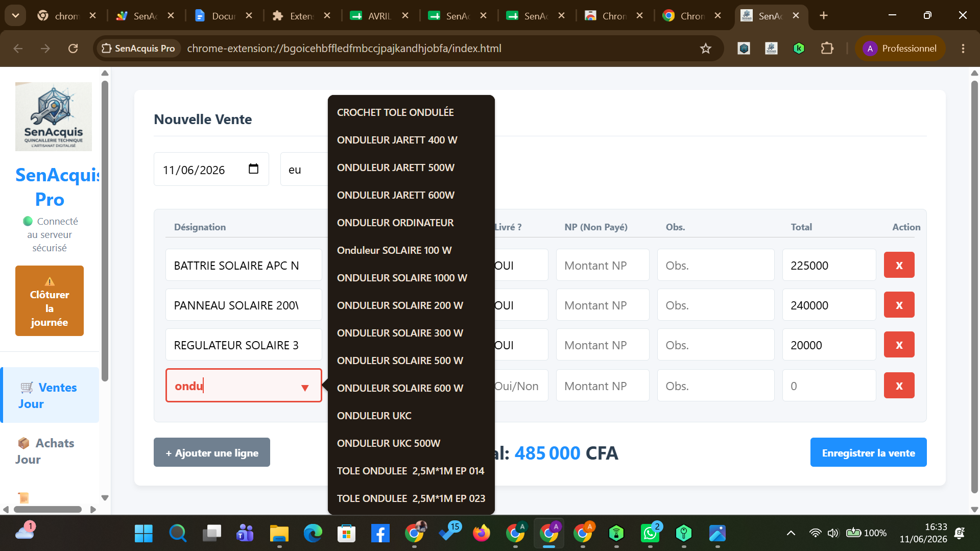Image resolution: width=980 pixels, height=551 pixels.
Task: Click Obs. field in the 240000 row
Action: 715,305
